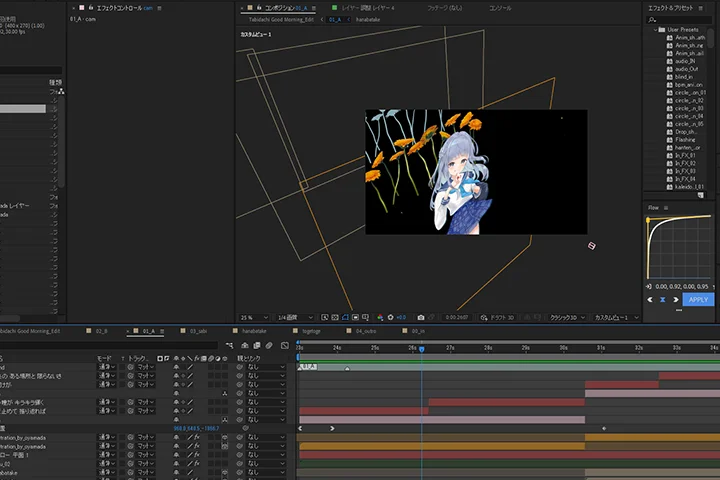Open parent link dropdown on hanabatake layer

(x=266, y=472)
